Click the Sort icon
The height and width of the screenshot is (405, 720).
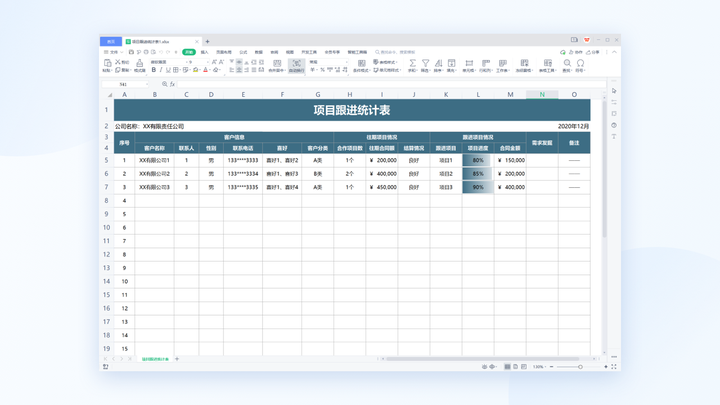tap(439, 63)
